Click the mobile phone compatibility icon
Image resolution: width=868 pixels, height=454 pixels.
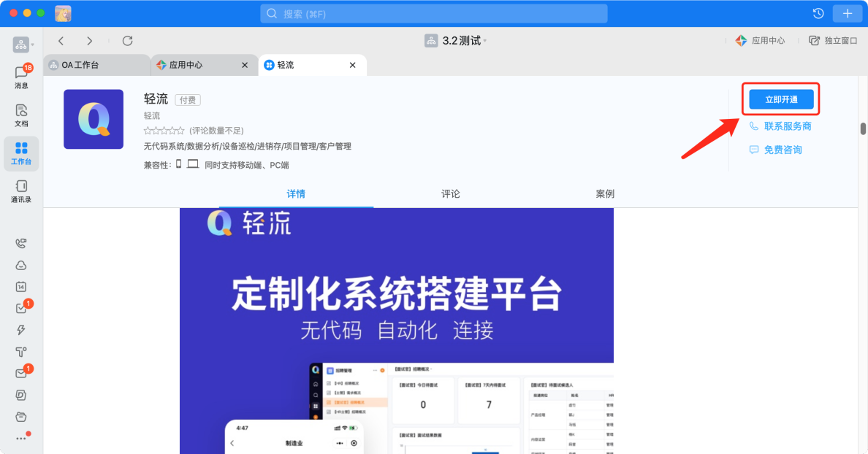(x=178, y=164)
